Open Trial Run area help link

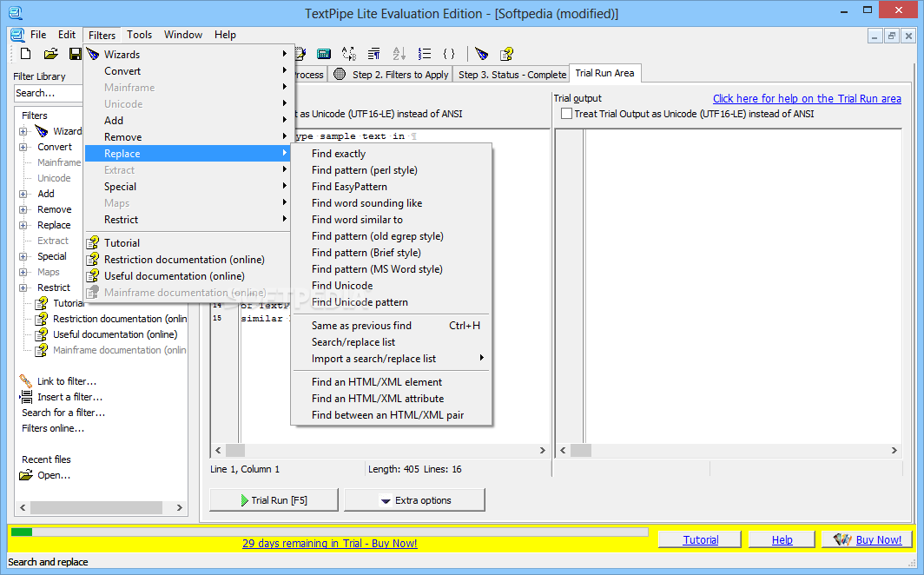(807, 98)
